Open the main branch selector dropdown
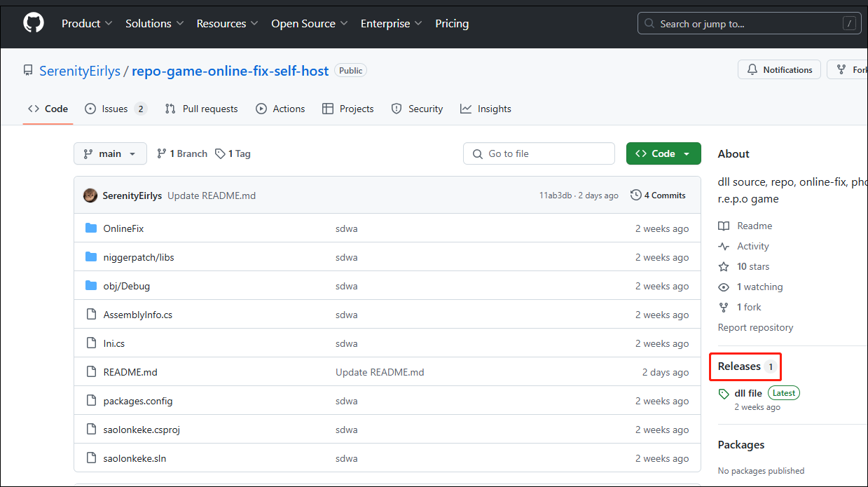This screenshot has height=487, width=868. coord(110,153)
